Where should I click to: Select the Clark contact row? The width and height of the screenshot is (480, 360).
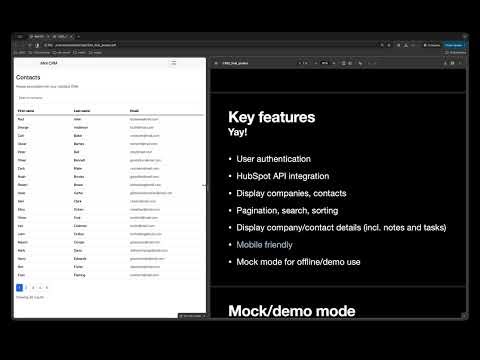(x=110, y=201)
